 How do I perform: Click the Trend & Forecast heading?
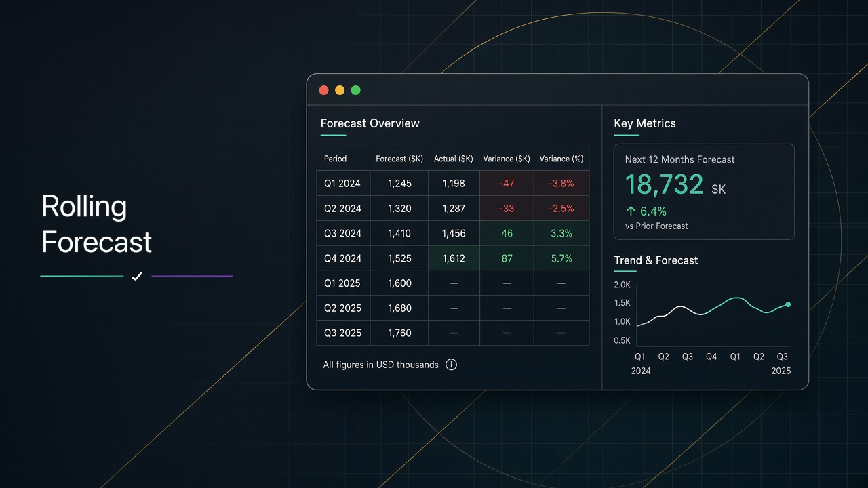pyautogui.click(x=656, y=260)
